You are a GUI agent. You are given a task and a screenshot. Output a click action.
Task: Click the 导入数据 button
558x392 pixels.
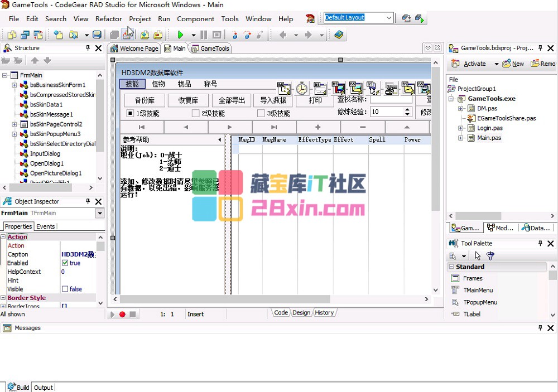273,100
